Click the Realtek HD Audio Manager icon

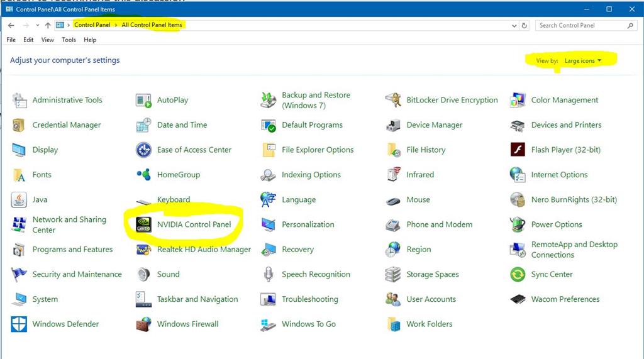point(143,250)
